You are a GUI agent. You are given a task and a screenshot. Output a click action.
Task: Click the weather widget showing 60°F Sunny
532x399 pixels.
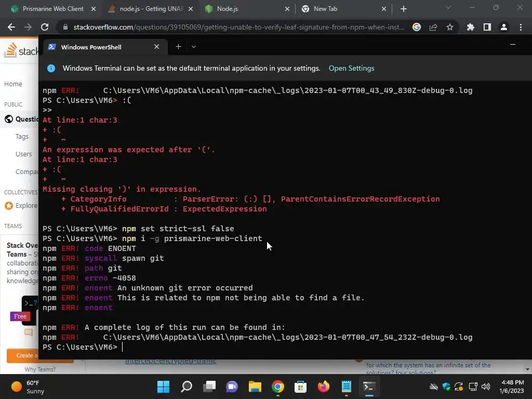click(28, 387)
